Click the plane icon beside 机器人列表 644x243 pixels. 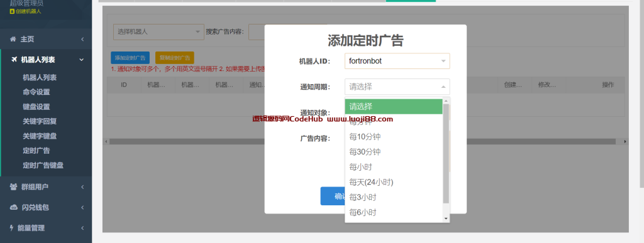[14, 60]
